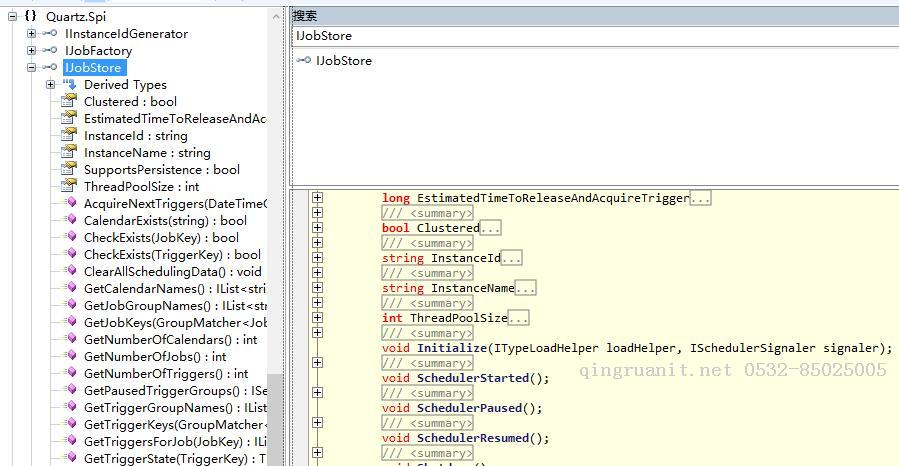The width and height of the screenshot is (899, 466).
Task: Expand summary above SchedulerResumed
Action: pyautogui.click(x=317, y=422)
